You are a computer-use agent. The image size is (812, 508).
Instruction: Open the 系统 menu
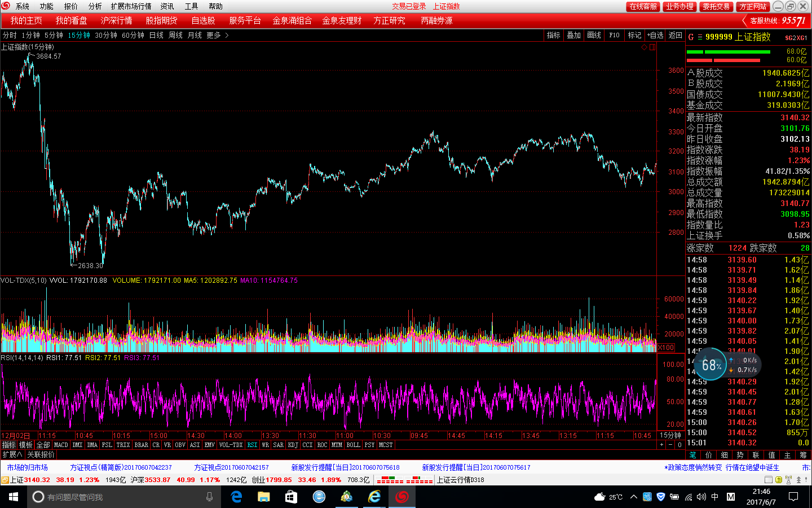coord(23,6)
